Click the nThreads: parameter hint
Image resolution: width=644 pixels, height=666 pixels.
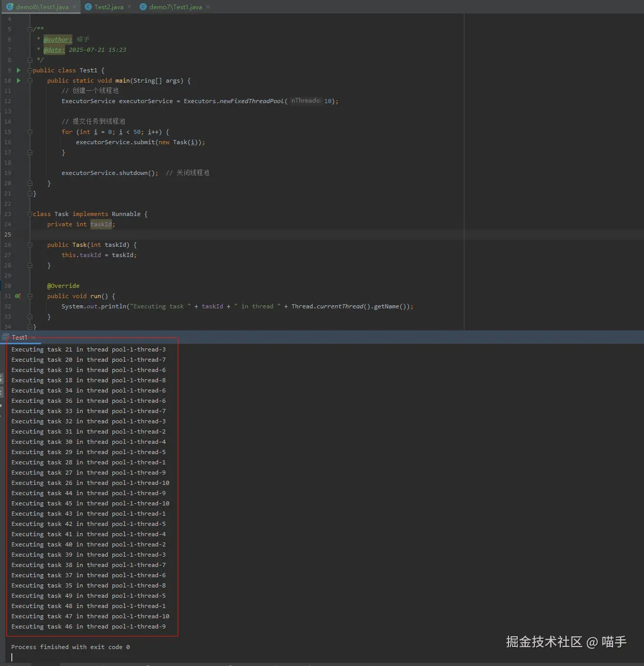coord(306,101)
